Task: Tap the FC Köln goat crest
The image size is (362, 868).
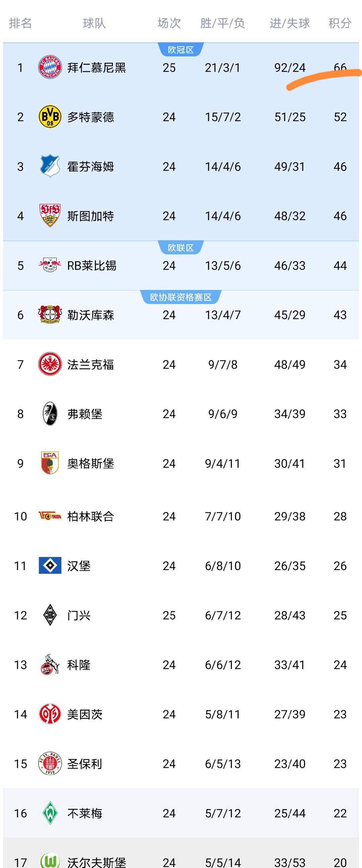Action: pyautogui.click(x=50, y=664)
